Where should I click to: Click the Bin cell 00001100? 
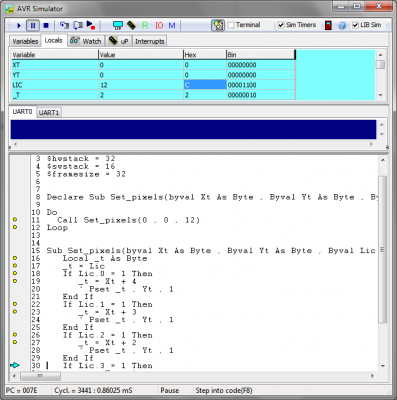[261, 85]
